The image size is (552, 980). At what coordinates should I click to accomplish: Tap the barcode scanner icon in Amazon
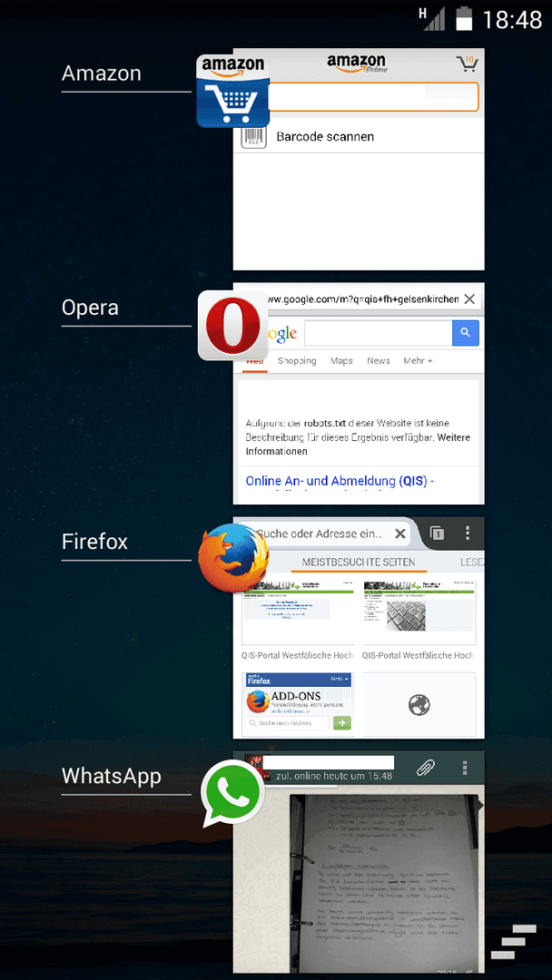click(x=254, y=136)
